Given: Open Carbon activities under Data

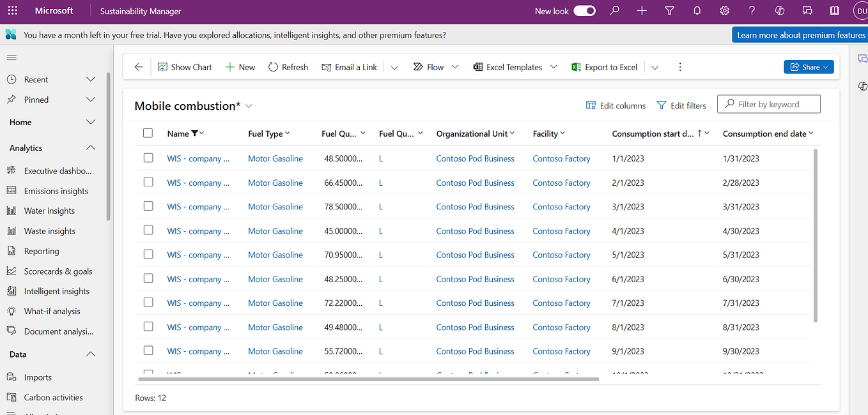Looking at the screenshot, I should [x=53, y=396].
